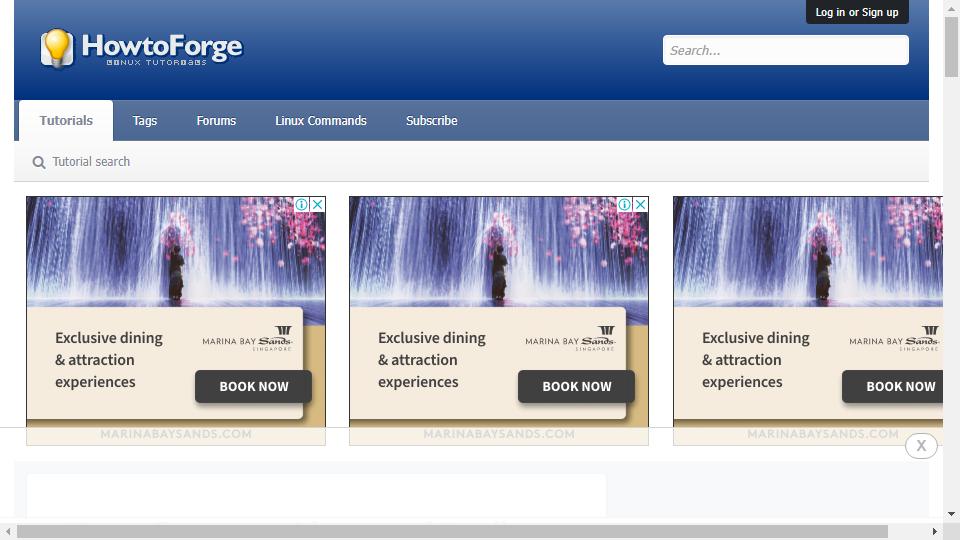
Task: Click 'Exclusive dining' text in third ad
Action: coord(756,338)
